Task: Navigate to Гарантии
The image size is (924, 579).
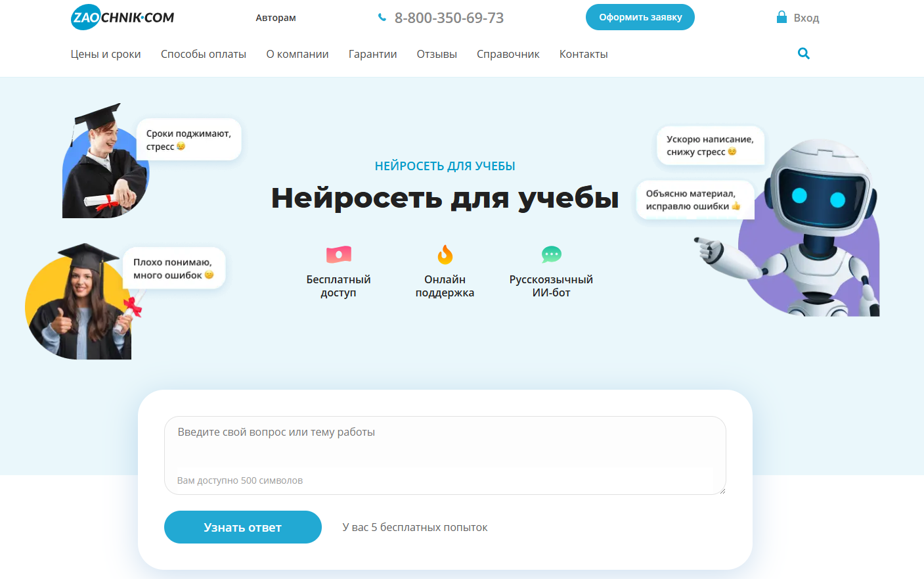Action: click(372, 55)
